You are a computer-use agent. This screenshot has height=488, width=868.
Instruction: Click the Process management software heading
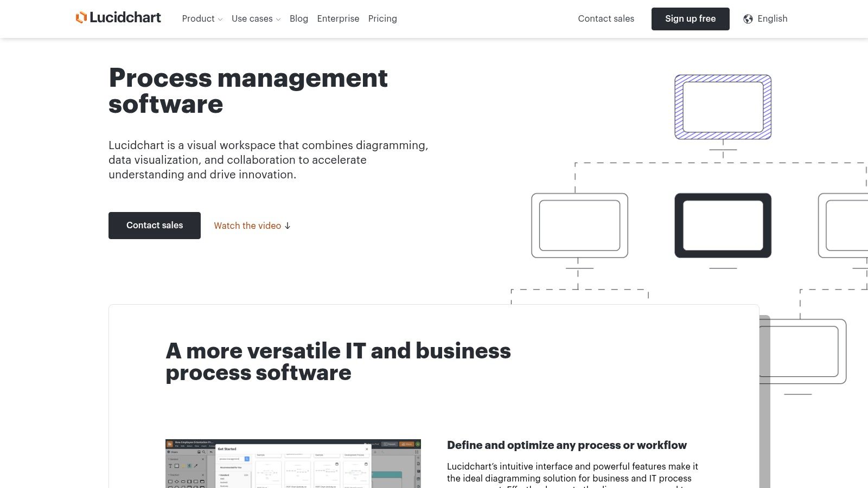tap(248, 91)
